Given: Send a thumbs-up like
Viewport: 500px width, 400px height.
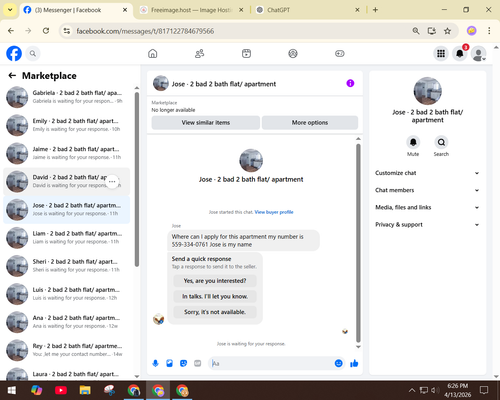Looking at the screenshot, I should (x=354, y=363).
